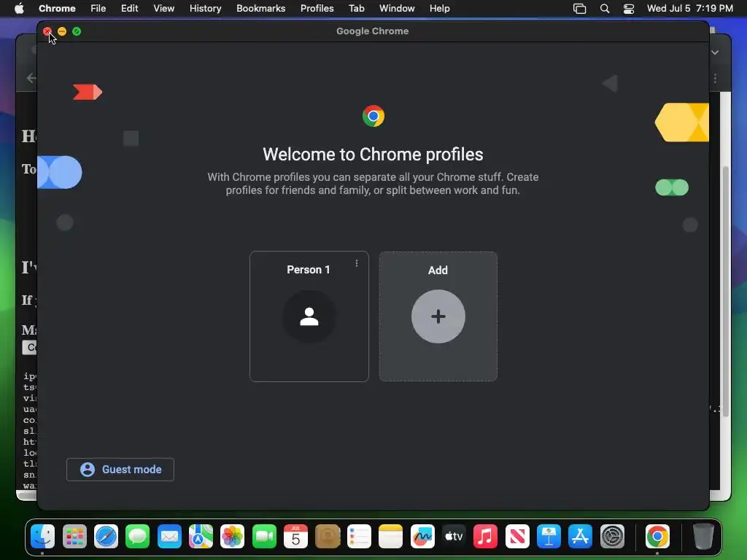This screenshot has width=747, height=560.
Task: Open Apple TV from the Dock
Action: (x=454, y=537)
